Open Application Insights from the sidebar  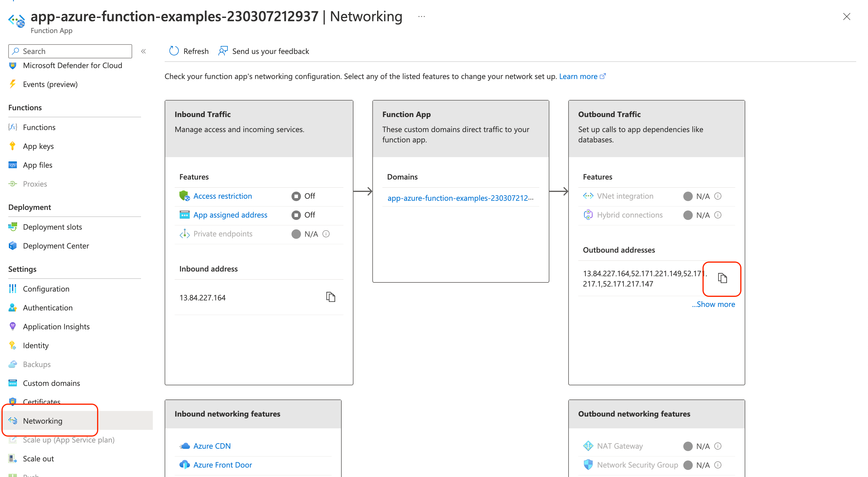point(56,326)
